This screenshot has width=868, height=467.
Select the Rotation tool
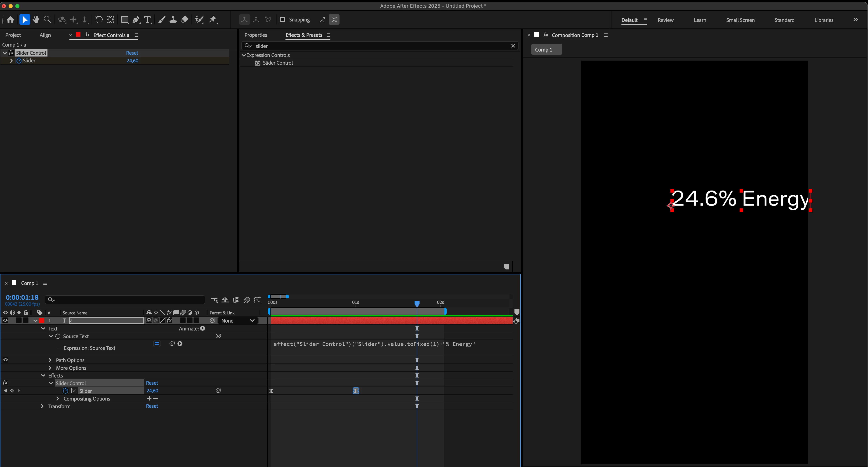(98, 20)
